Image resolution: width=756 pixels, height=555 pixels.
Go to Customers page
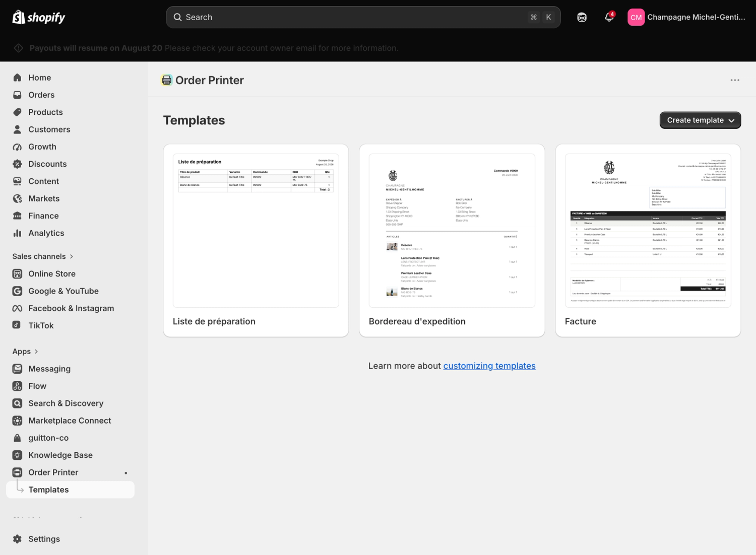click(x=49, y=129)
